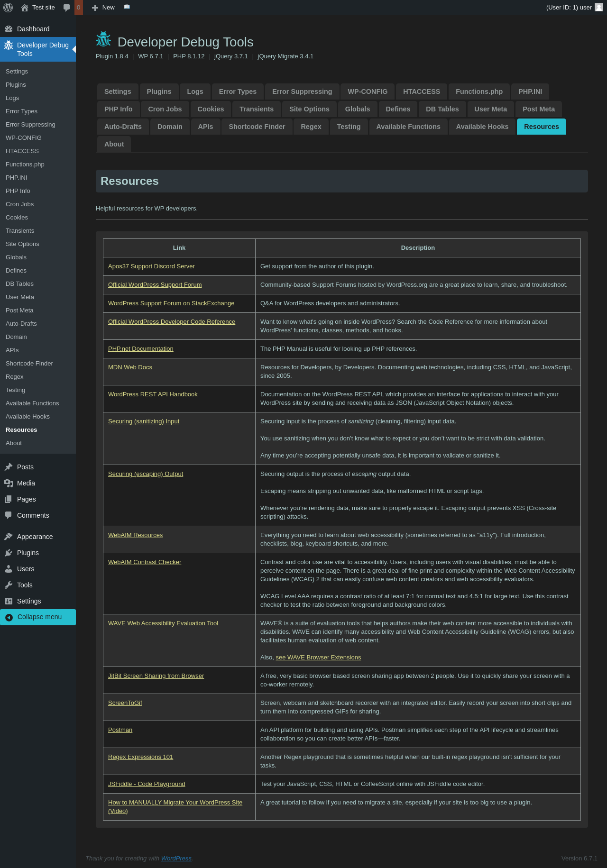Screen dimensions: 607x868
Task: Select the Cron Jobs tab
Action: click(165, 109)
